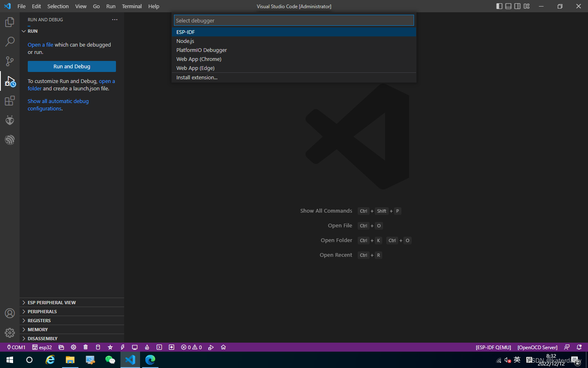588x368 pixels.
Task: Click the feedback icon in status bar
Action: tap(567, 347)
